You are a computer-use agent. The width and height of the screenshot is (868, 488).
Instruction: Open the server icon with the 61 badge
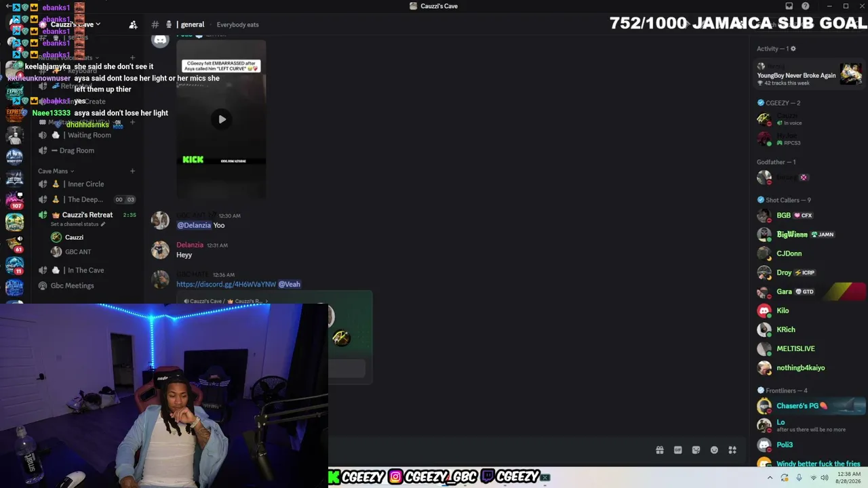click(14, 244)
